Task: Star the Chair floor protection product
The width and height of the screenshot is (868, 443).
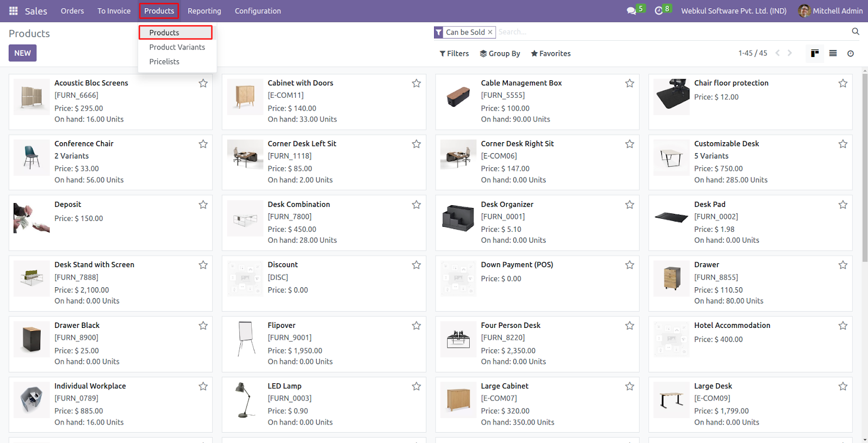Action: click(x=843, y=83)
